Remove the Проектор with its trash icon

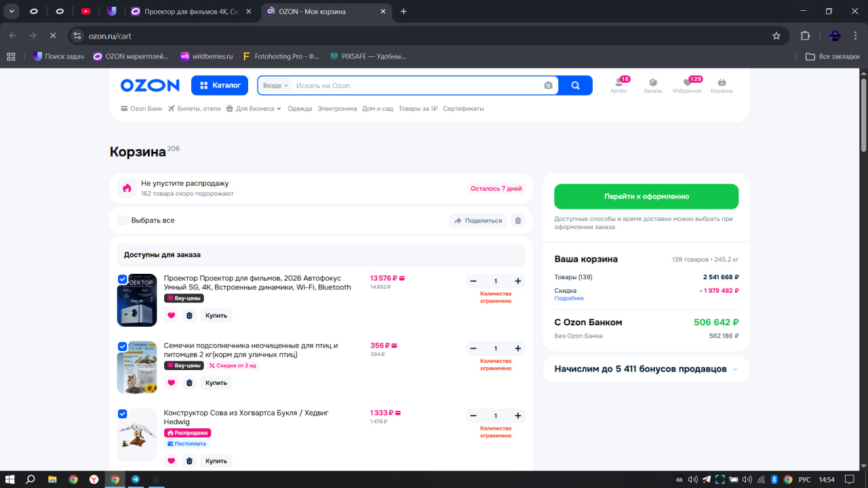(x=189, y=315)
